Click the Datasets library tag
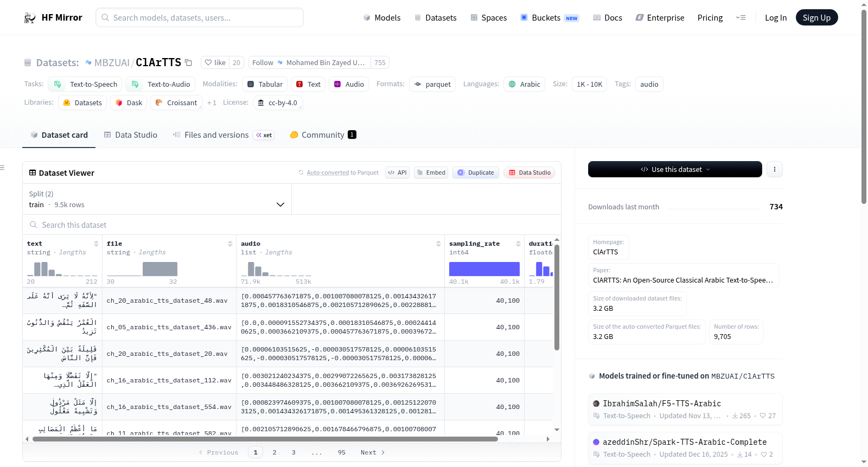This screenshot has width=868, height=467. pos(82,103)
